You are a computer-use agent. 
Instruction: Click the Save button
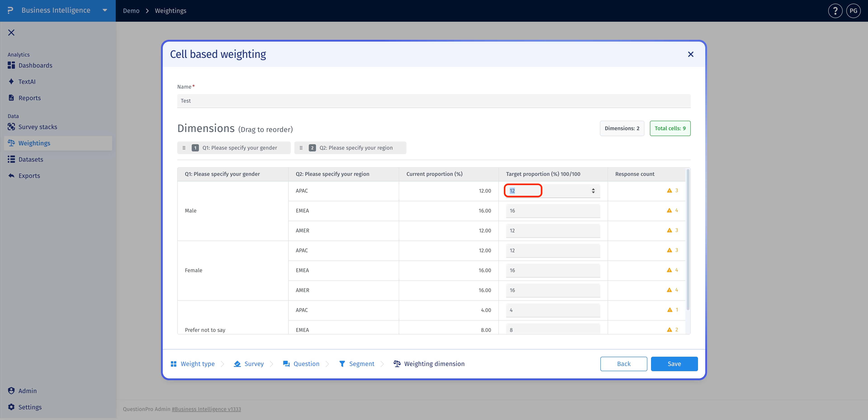point(674,364)
